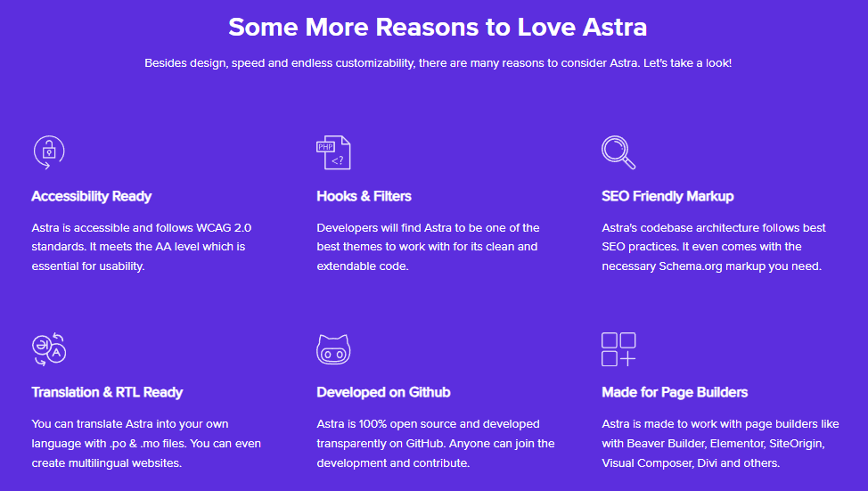The image size is (868, 491).
Task: Click the paragraph about .po & .mo files
Action: [x=146, y=444]
